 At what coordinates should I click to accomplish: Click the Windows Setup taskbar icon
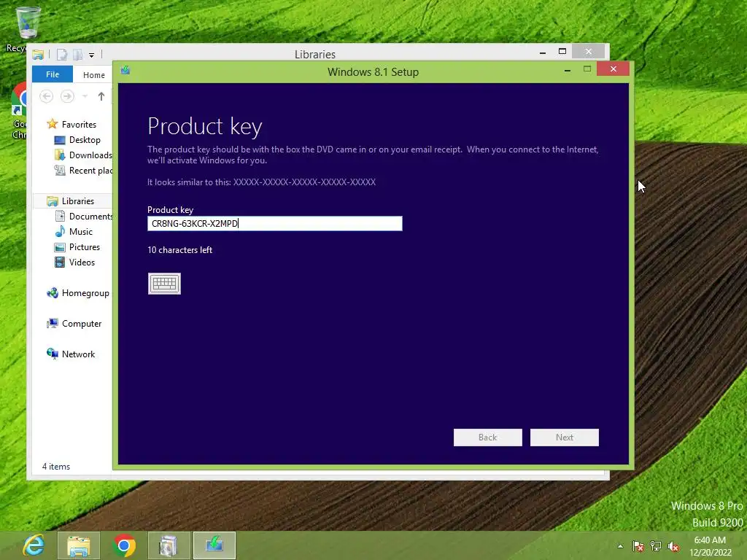point(214,545)
